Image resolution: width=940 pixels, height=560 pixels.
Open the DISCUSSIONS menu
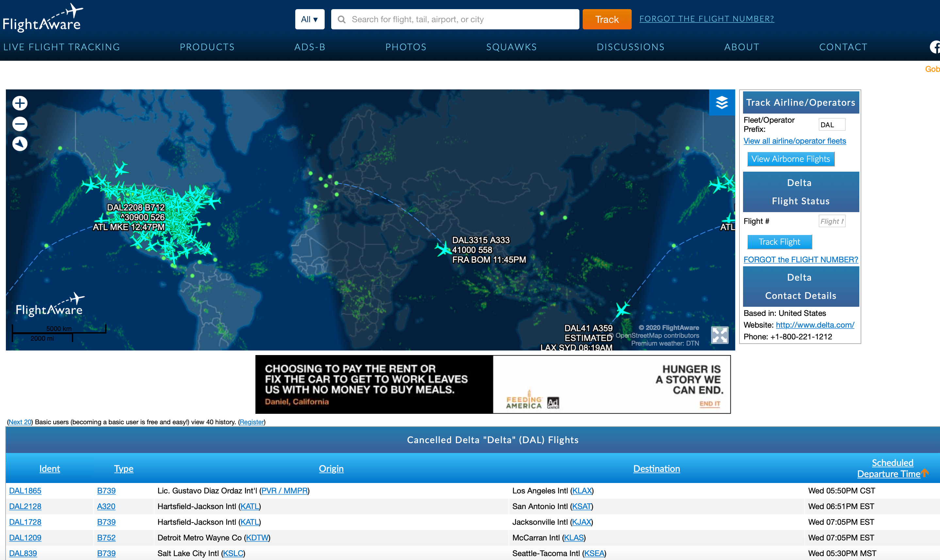point(630,47)
